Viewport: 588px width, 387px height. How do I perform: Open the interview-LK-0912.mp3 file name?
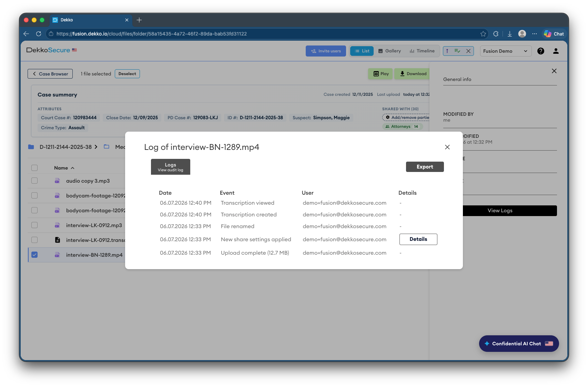94,225
